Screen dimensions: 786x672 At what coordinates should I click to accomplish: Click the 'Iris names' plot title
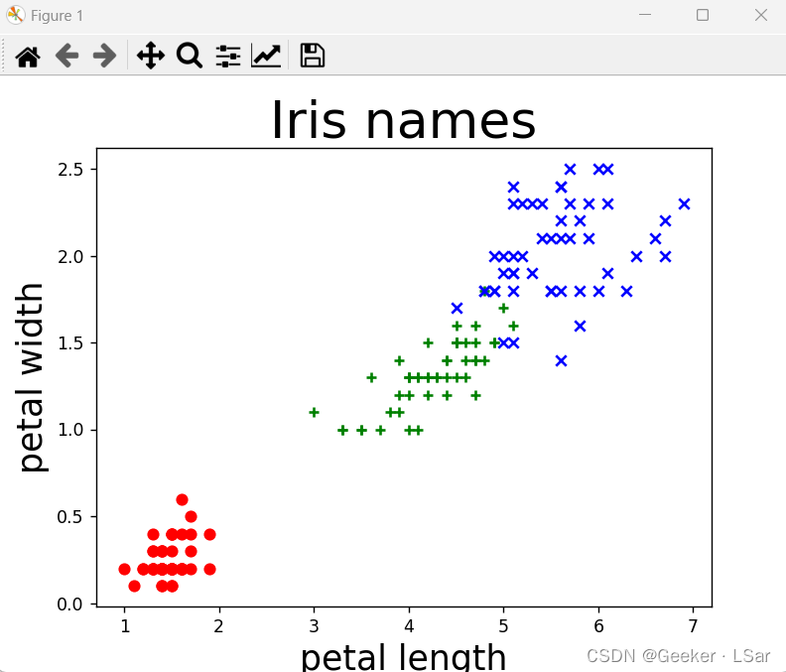click(x=404, y=121)
